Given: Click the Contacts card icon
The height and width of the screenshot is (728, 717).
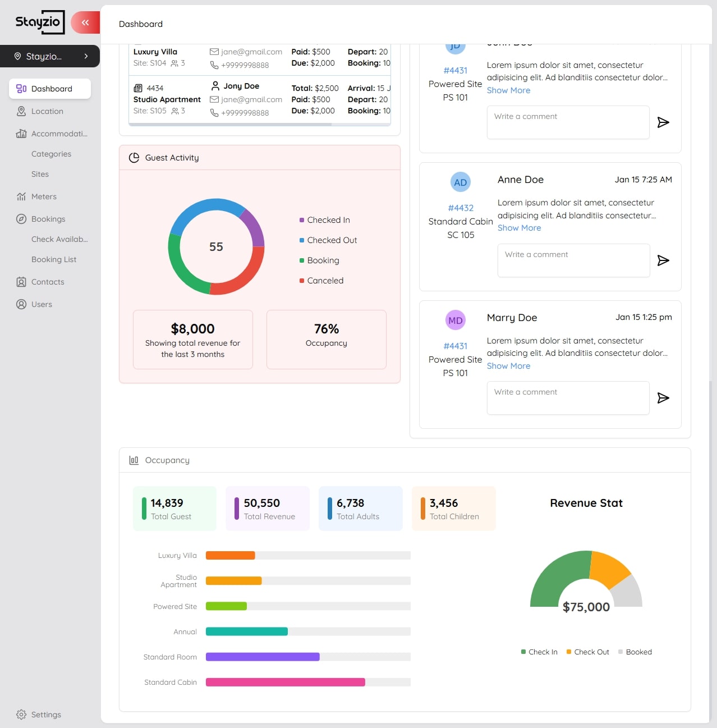Looking at the screenshot, I should point(21,282).
